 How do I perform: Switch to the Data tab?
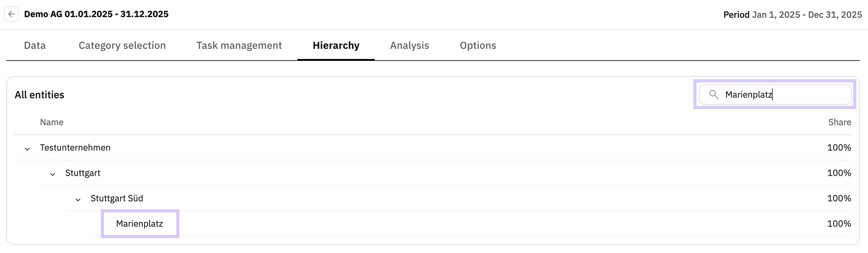[35, 45]
